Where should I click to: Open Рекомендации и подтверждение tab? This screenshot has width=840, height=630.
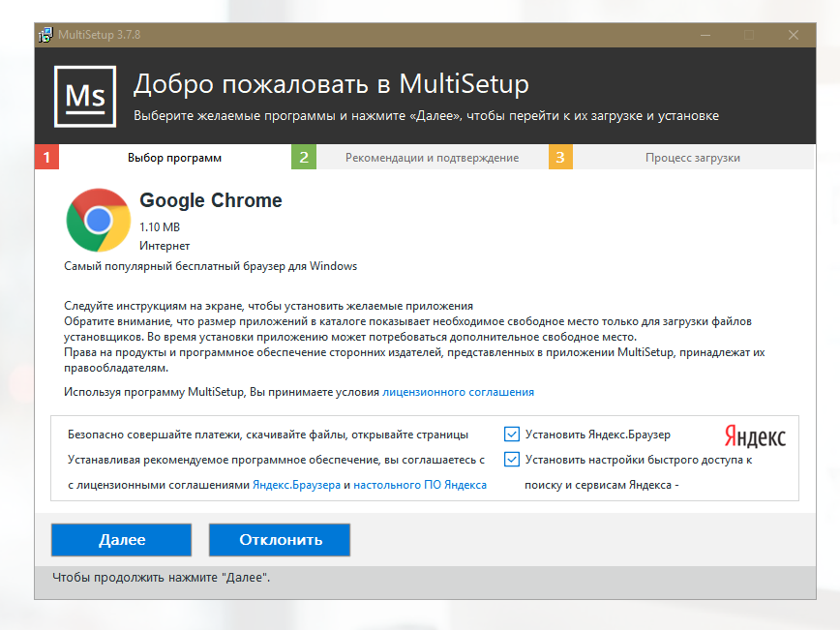pos(432,158)
